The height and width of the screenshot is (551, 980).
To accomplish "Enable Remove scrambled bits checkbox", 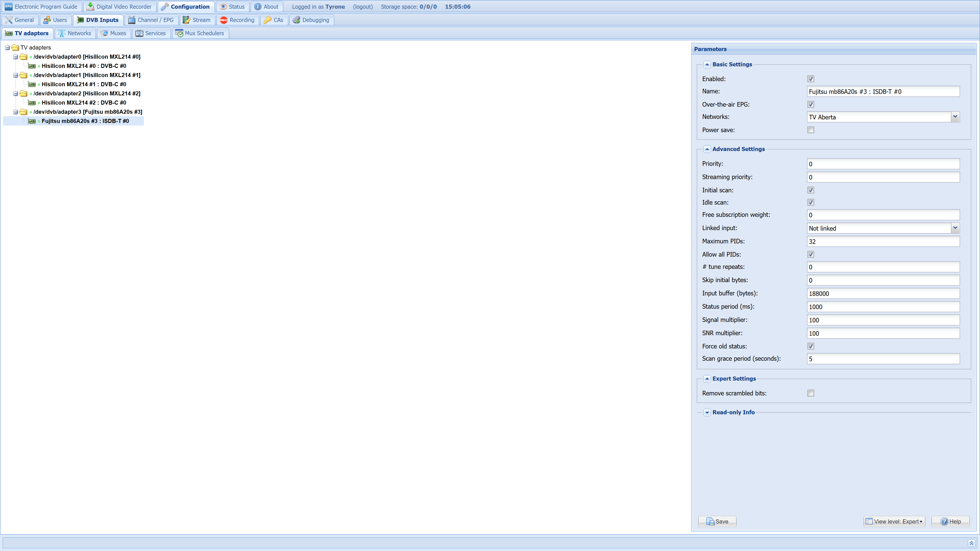I will pyautogui.click(x=811, y=393).
